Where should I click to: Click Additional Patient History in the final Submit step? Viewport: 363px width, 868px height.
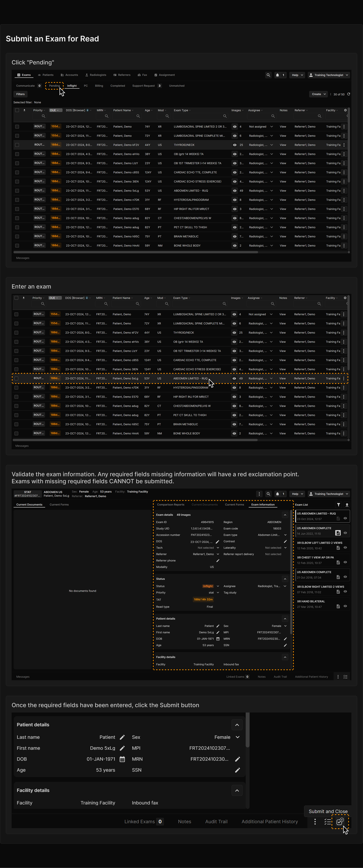pos(270,822)
